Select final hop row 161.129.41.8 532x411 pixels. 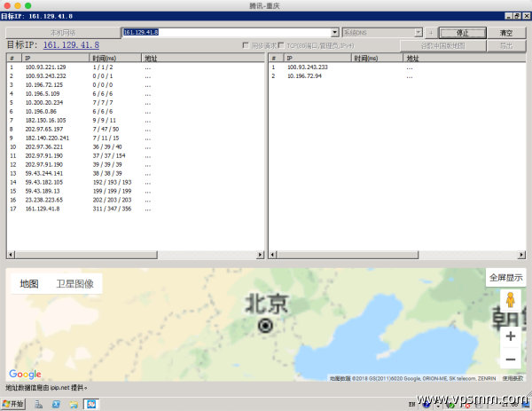pos(135,209)
